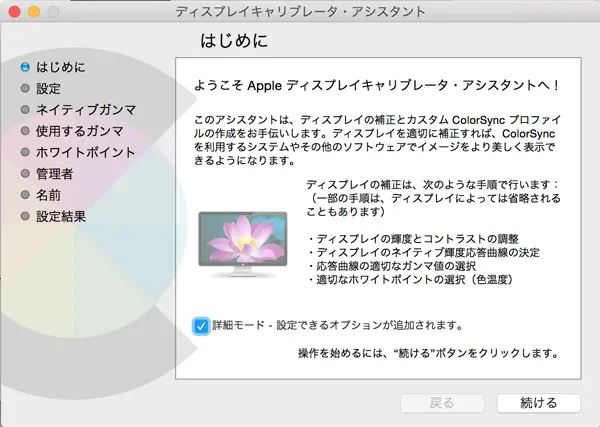This screenshot has height=427, width=600.
Task: Click the はじめに page heading
Action: click(x=234, y=41)
